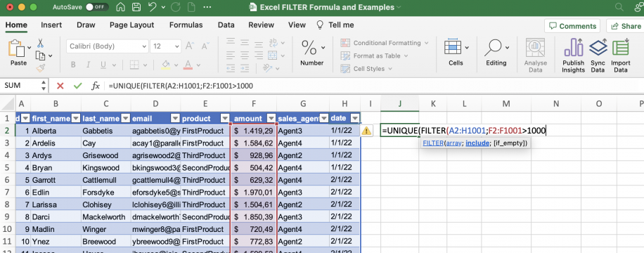This screenshot has width=644, height=253.
Task: Save the workbook with the floppy disk icon
Action: [x=136, y=7]
